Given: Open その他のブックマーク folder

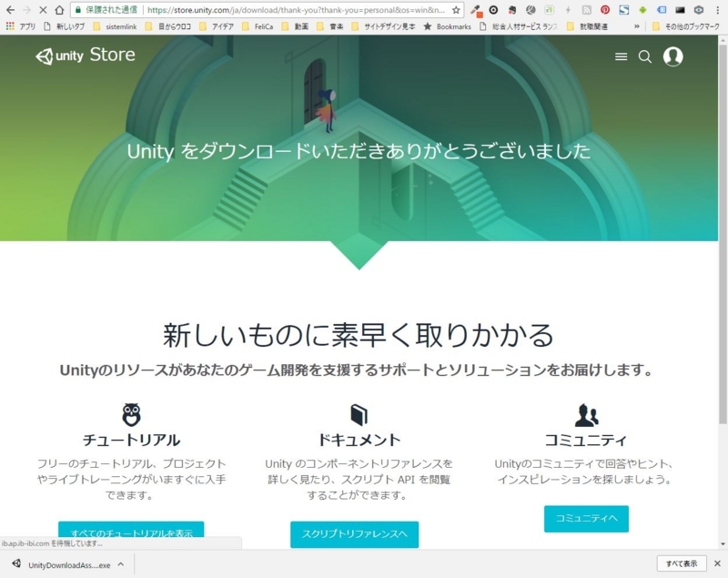Looking at the screenshot, I should click(686, 26).
